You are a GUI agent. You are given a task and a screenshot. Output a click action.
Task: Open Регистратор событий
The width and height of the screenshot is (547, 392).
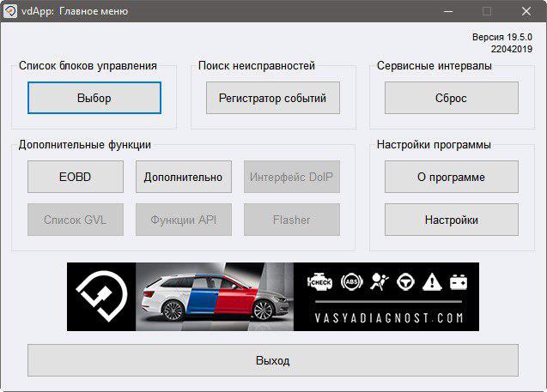point(273,98)
